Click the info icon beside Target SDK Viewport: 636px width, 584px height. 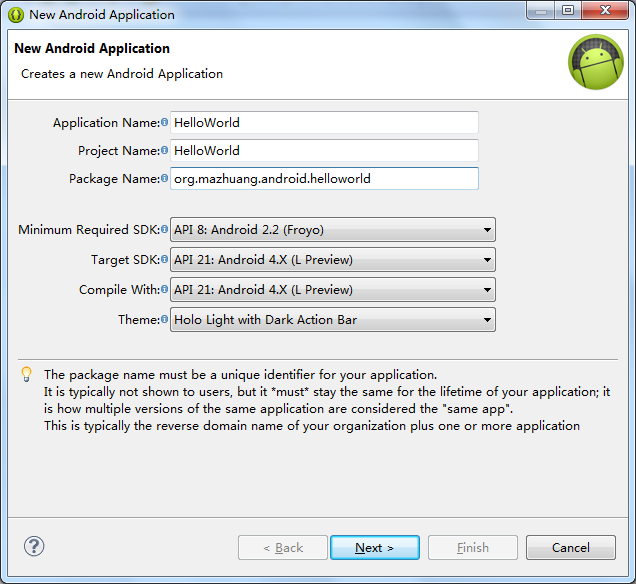click(165, 260)
